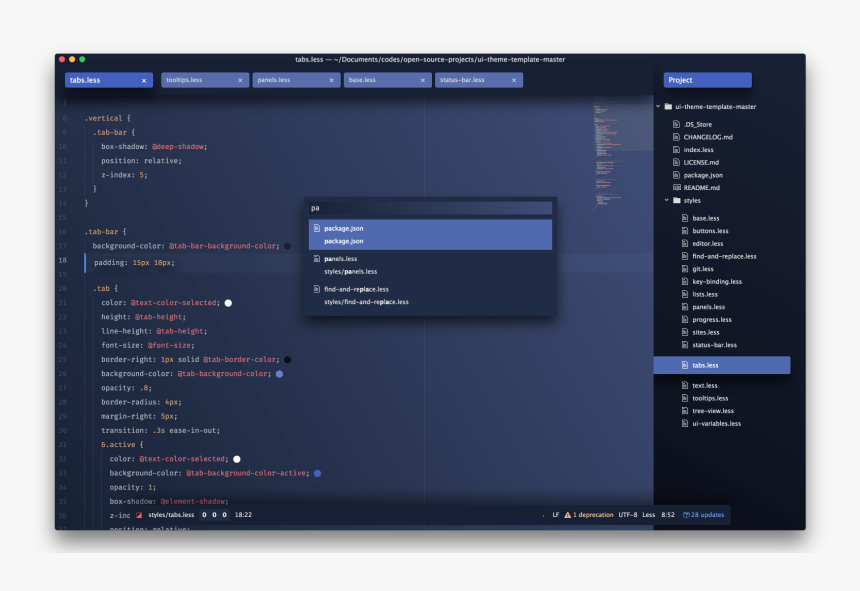Click the tab-border-color swatch dot

(287, 360)
